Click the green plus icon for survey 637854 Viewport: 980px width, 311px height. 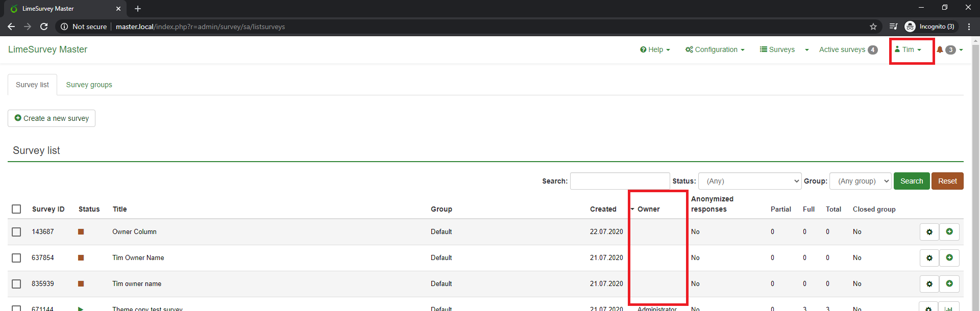(x=949, y=258)
